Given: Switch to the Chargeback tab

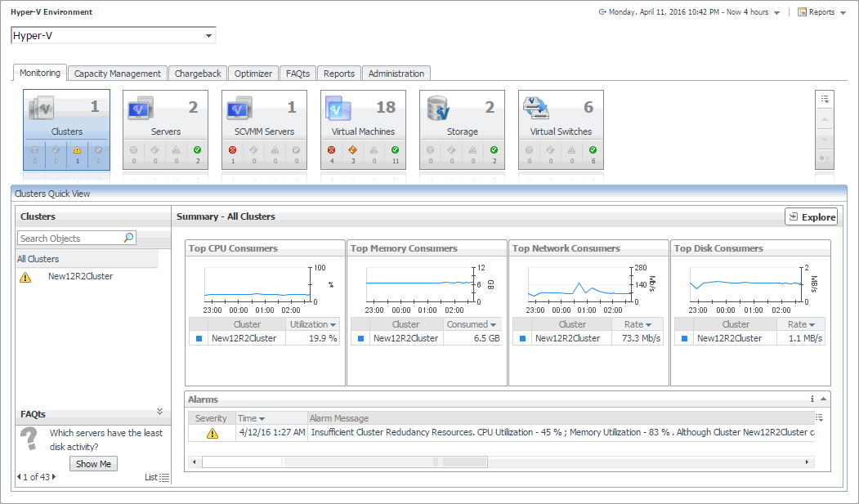Looking at the screenshot, I should 198,74.
